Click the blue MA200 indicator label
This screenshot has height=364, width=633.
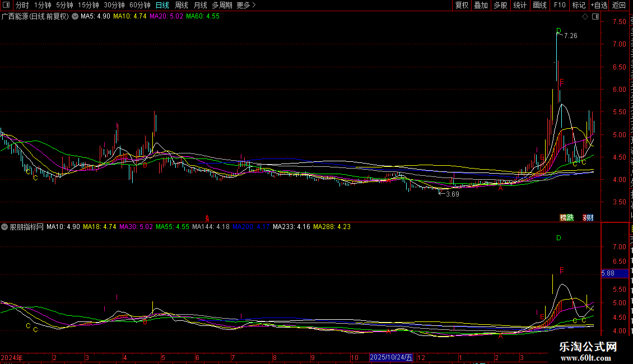pos(251,227)
